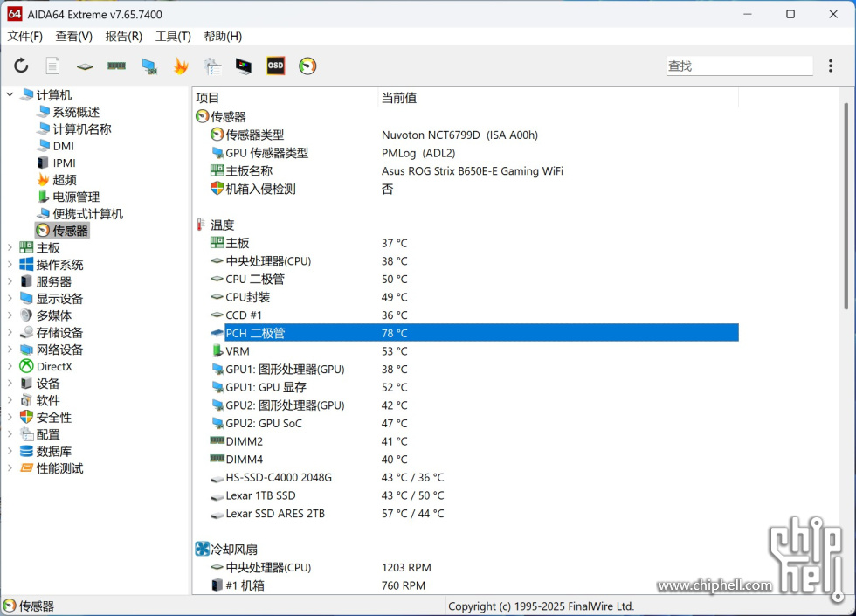Open the SensorPanel gauge toolbar icon
The image size is (856, 616).
point(307,66)
